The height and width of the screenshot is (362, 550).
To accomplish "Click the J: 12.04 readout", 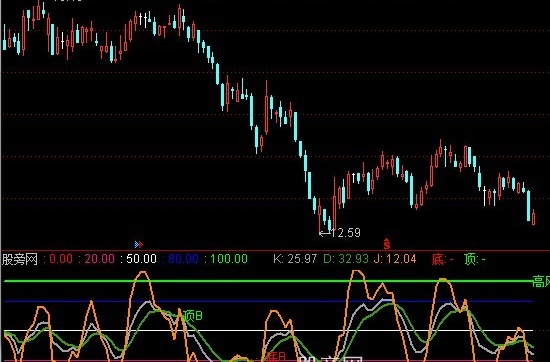I will tap(395, 259).
